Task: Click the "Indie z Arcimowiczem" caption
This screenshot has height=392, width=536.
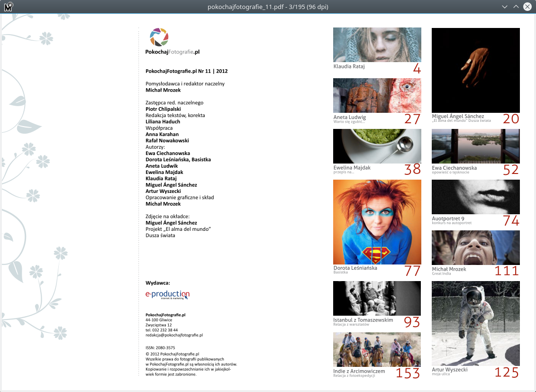Action: click(x=359, y=371)
